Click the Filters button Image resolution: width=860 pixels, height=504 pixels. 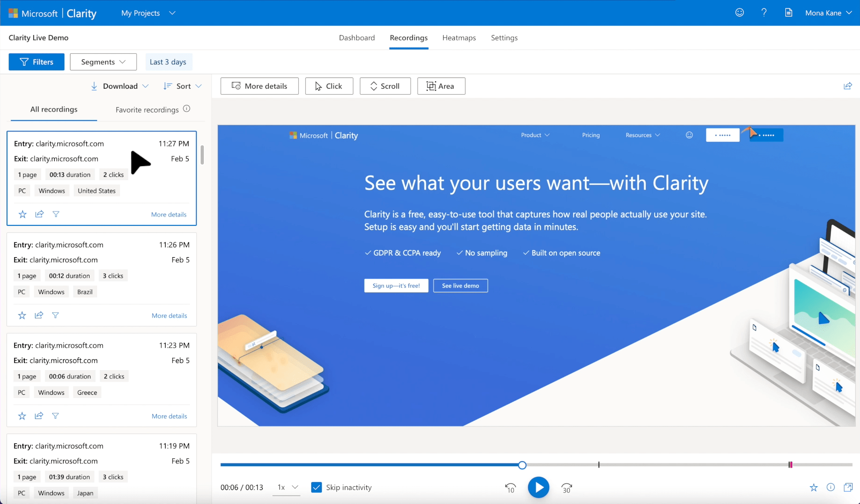click(36, 62)
